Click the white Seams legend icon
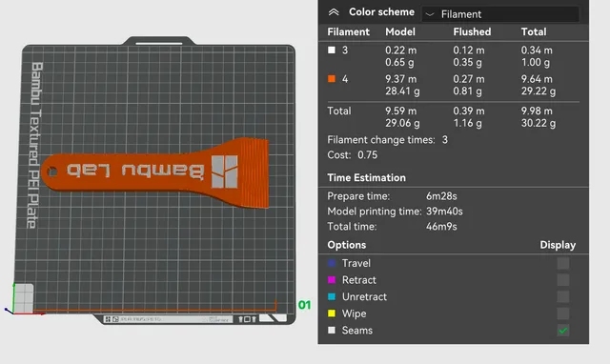Screen dimensions: 610x364 pyautogui.click(x=332, y=330)
